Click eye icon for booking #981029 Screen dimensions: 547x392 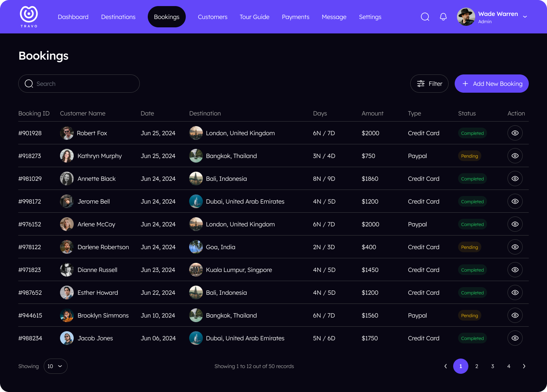tap(515, 179)
